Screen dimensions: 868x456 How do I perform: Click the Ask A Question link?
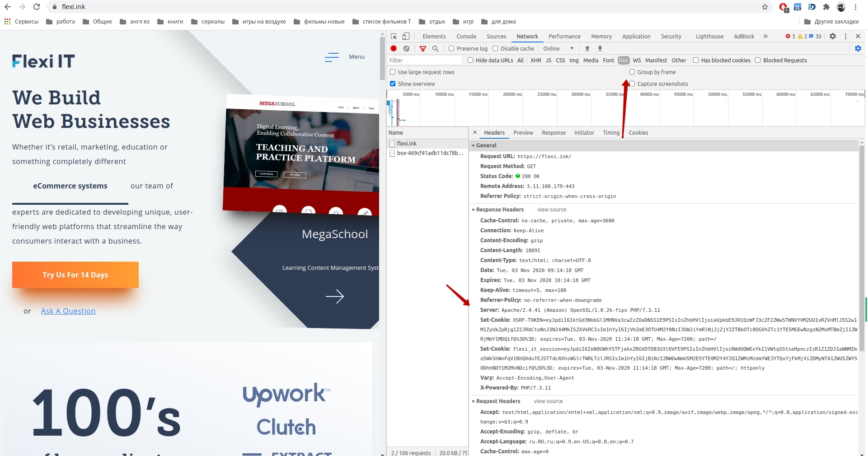point(68,311)
